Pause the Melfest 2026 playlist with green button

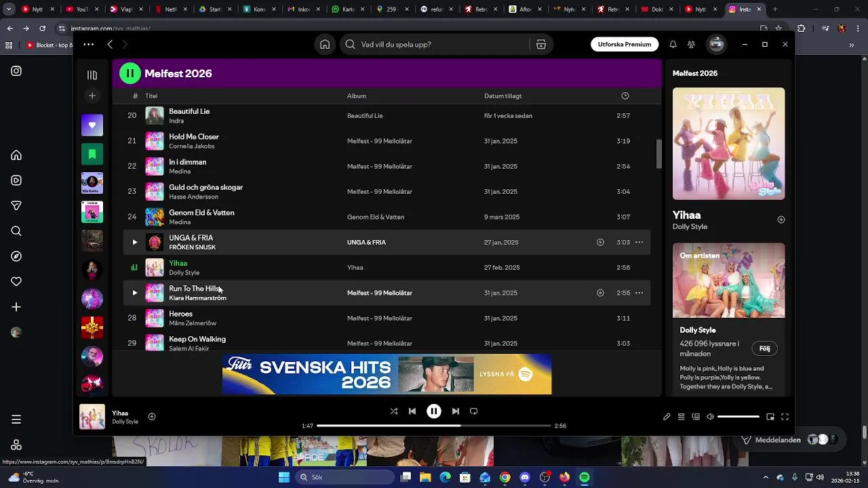coord(130,73)
